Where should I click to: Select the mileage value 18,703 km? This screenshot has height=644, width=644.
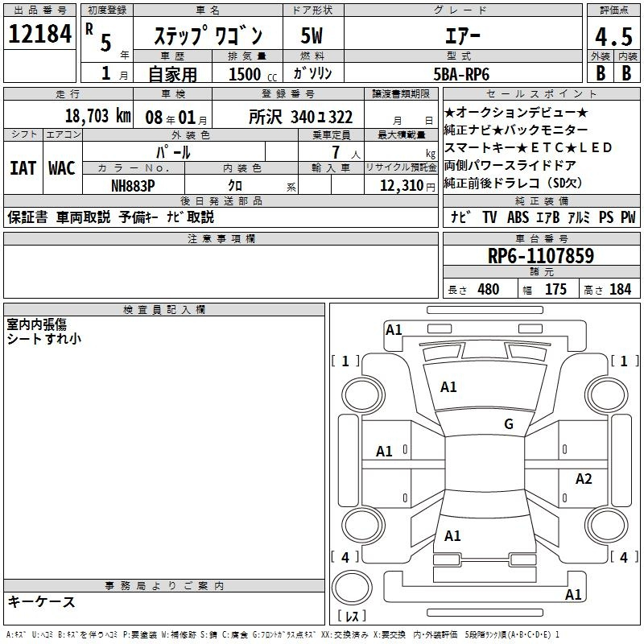[x=98, y=116]
